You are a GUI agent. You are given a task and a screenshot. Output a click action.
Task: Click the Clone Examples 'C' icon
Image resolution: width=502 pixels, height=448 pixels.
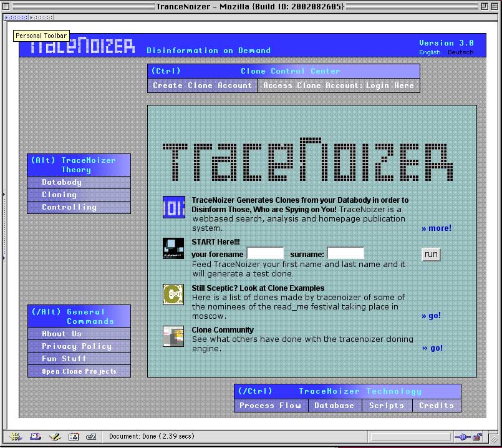click(x=173, y=295)
